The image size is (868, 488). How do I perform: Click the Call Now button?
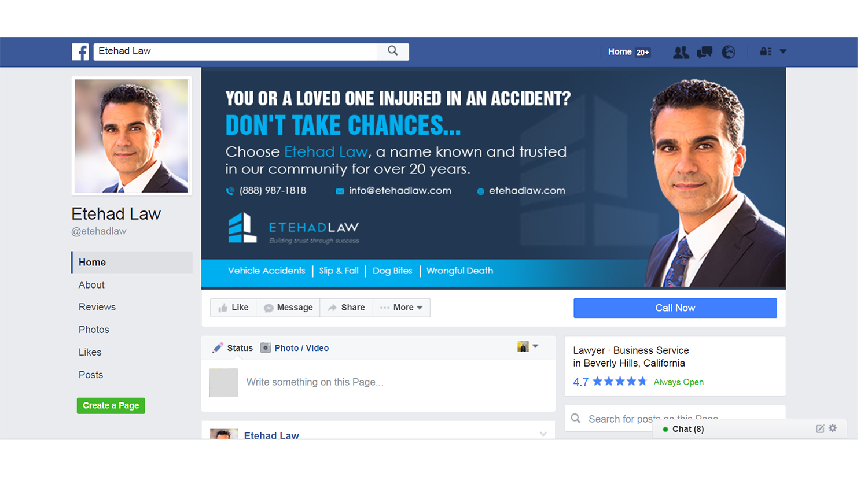675,308
